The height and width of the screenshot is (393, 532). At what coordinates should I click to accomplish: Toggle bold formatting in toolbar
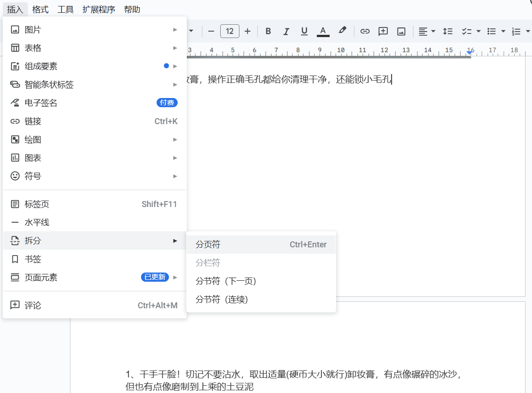(268, 31)
